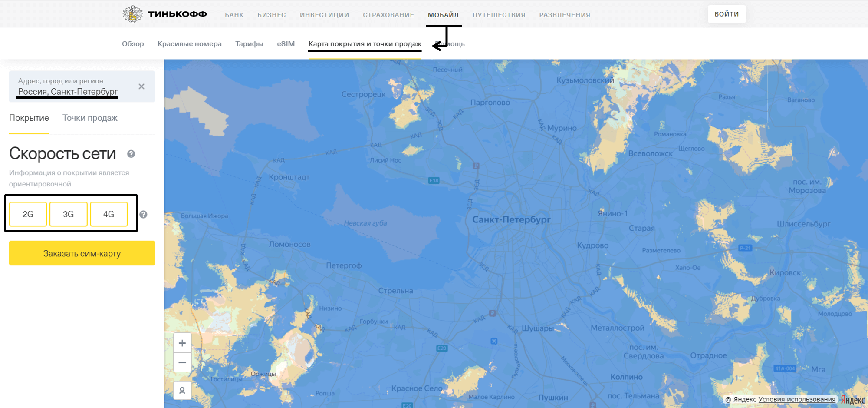This screenshot has width=868, height=408.
Task: Zoom out the map with minus button
Action: click(182, 362)
